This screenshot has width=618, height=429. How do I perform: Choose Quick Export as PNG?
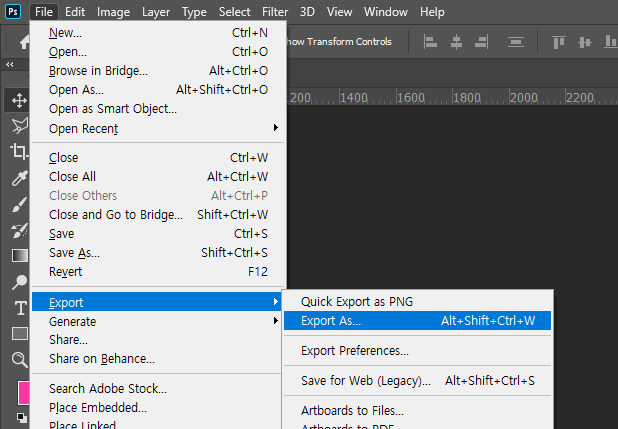pyautogui.click(x=417, y=302)
